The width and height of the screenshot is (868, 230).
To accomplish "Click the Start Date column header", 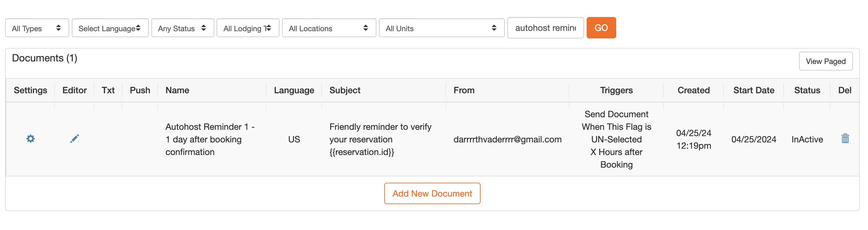I will pos(754,90).
